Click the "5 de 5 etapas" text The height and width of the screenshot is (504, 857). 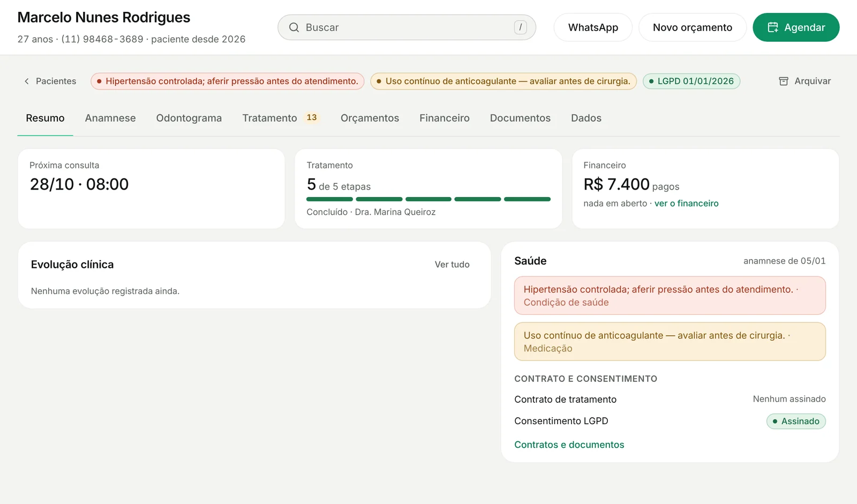point(339,185)
